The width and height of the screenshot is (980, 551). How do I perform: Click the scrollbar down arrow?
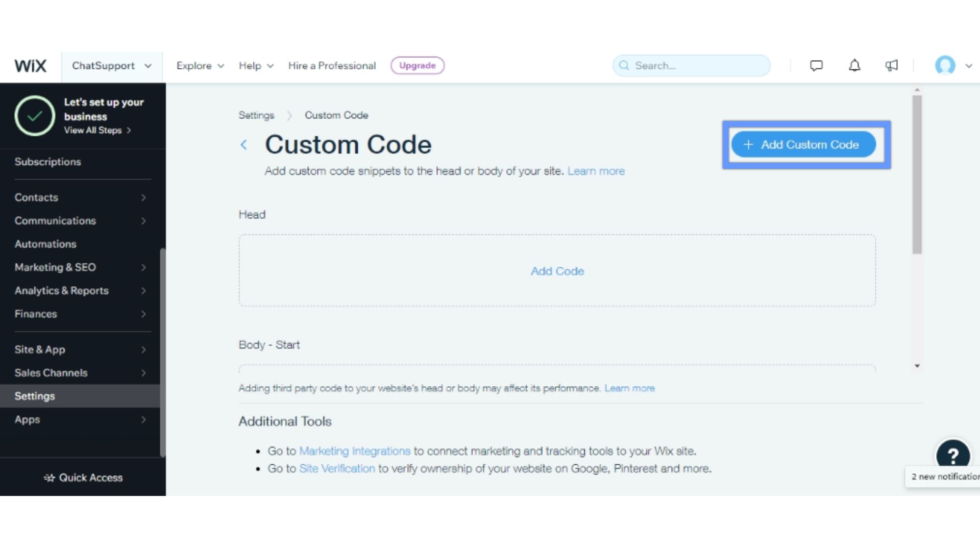(917, 366)
